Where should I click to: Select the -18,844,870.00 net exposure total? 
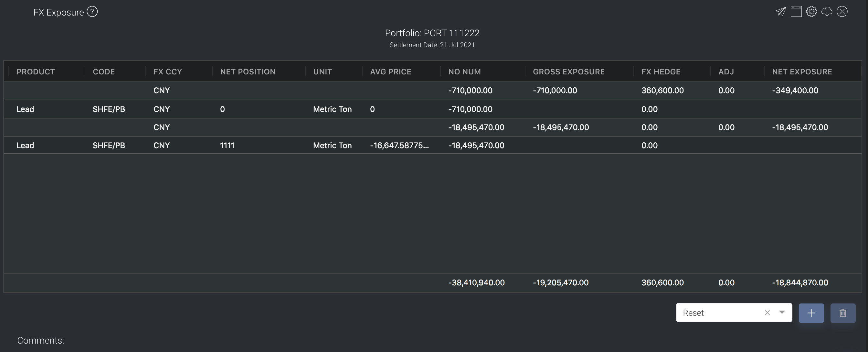coord(800,282)
